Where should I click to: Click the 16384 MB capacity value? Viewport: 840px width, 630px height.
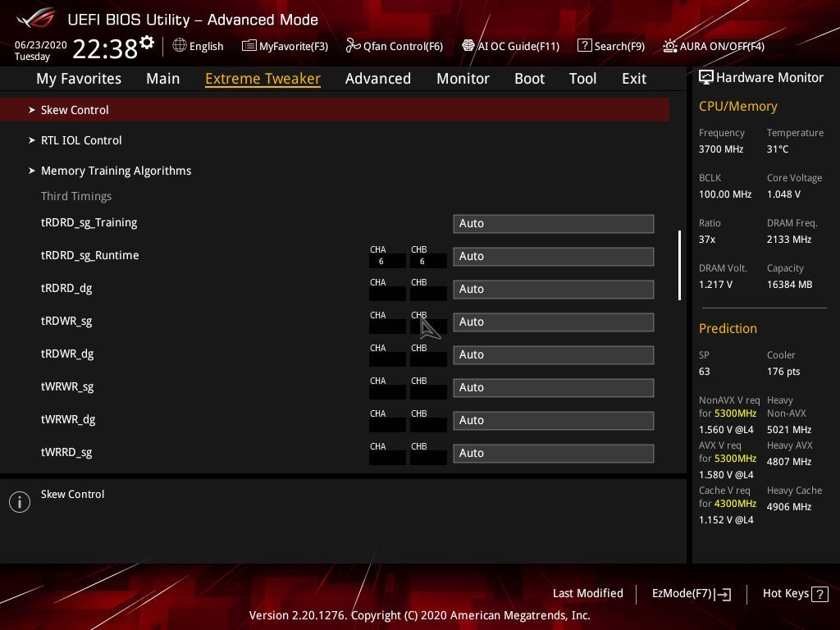(789, 285)
